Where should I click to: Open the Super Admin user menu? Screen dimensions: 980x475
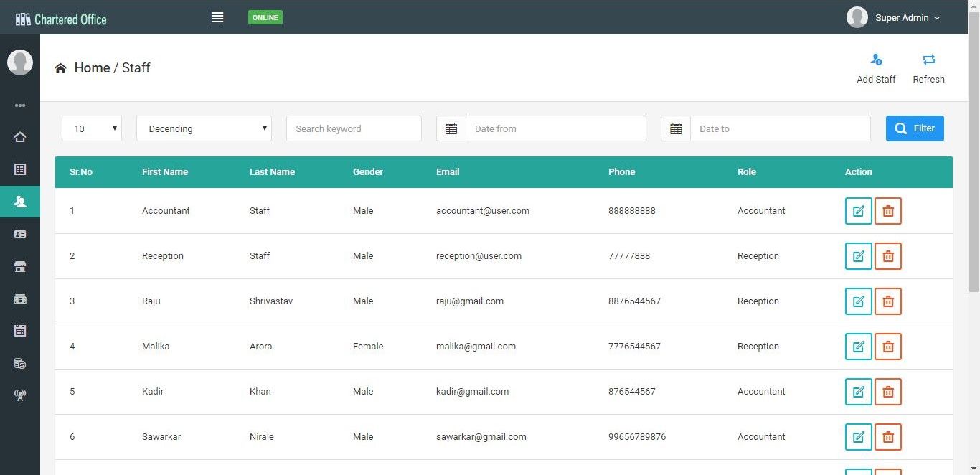(893, 17)
